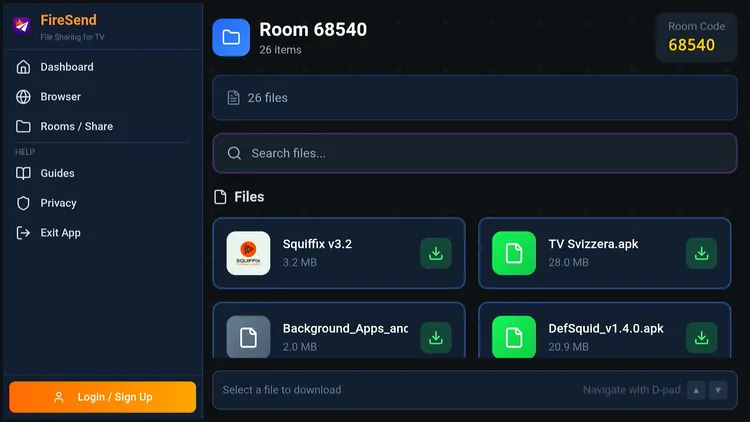Download DefSquid_v1.4.0.apk
Screen dimensions: 750x422
[x=701, y=338]
